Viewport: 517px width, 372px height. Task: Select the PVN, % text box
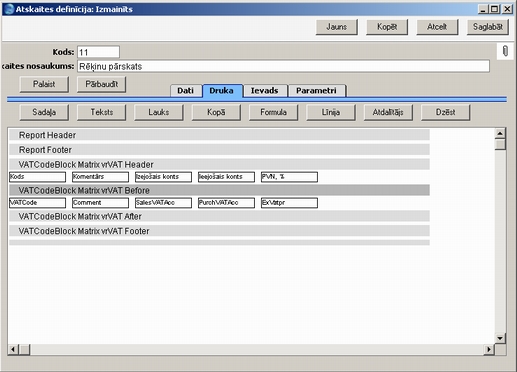click(289, 177)
